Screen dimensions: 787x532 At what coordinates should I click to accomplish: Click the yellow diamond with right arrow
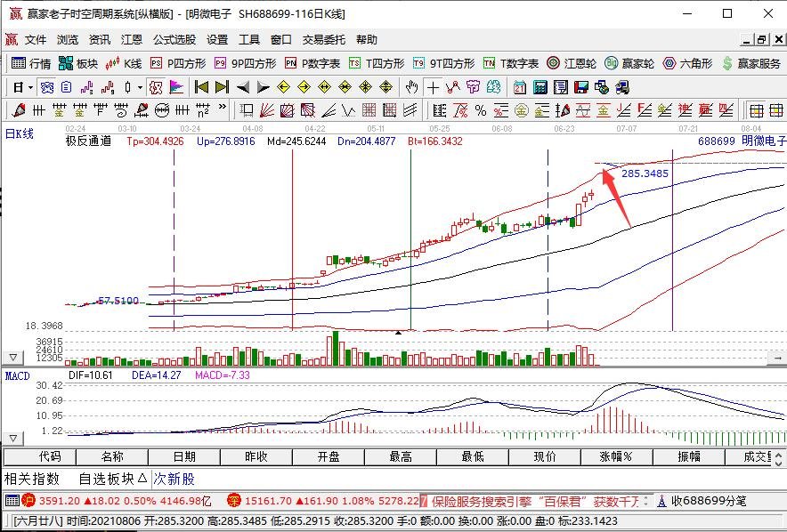304,88
